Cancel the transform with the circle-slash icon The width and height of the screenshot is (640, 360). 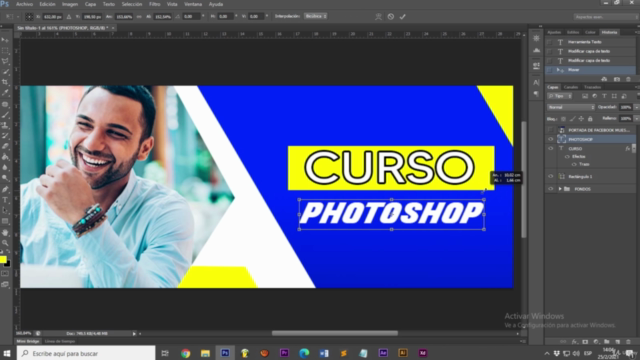coord(391,17)
